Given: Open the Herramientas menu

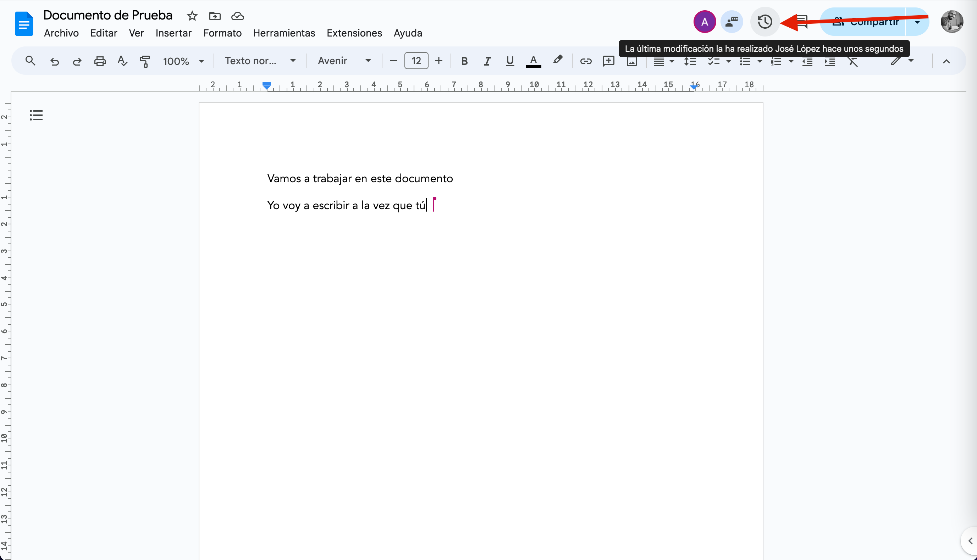Looking at the screenshot, I should pos(284,33).
